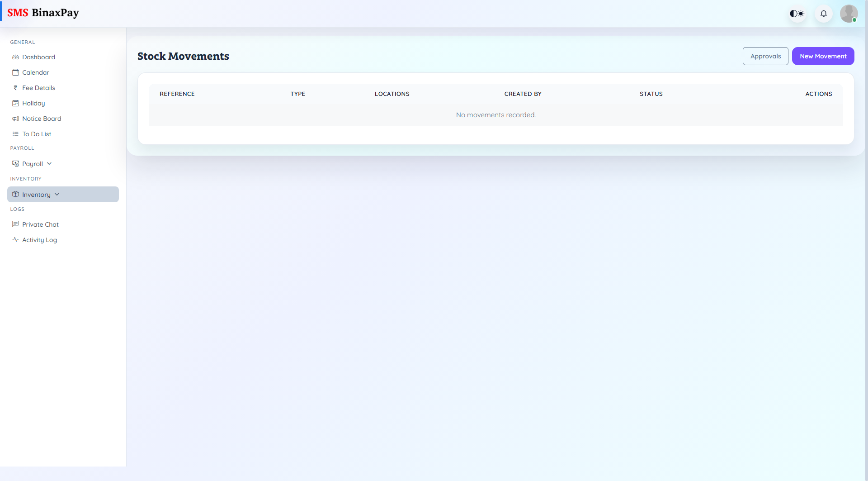Screen dimensions: 868x481
Task: Toggle dark mode with the theme switcher
Action: [797, 14]
